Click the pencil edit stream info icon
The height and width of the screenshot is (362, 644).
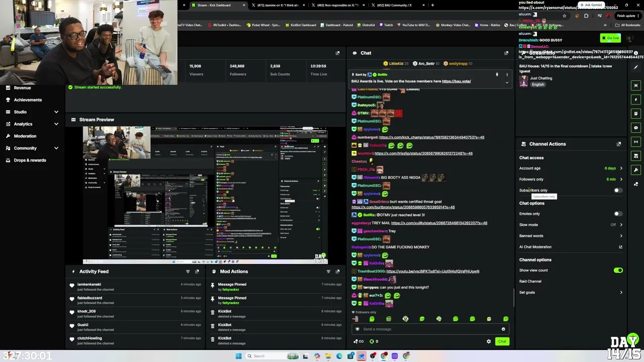coord(636,67)
